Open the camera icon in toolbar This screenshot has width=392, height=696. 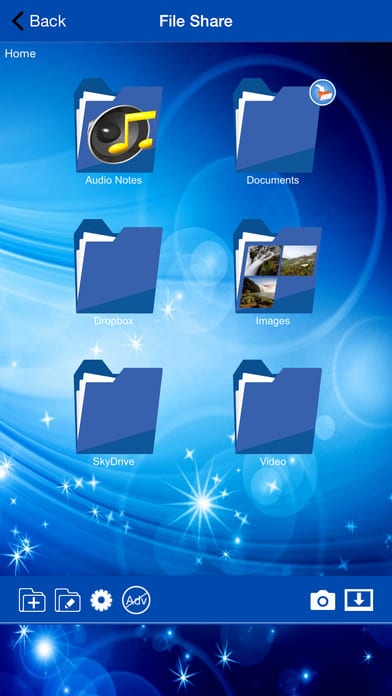[x=323, y=601]
